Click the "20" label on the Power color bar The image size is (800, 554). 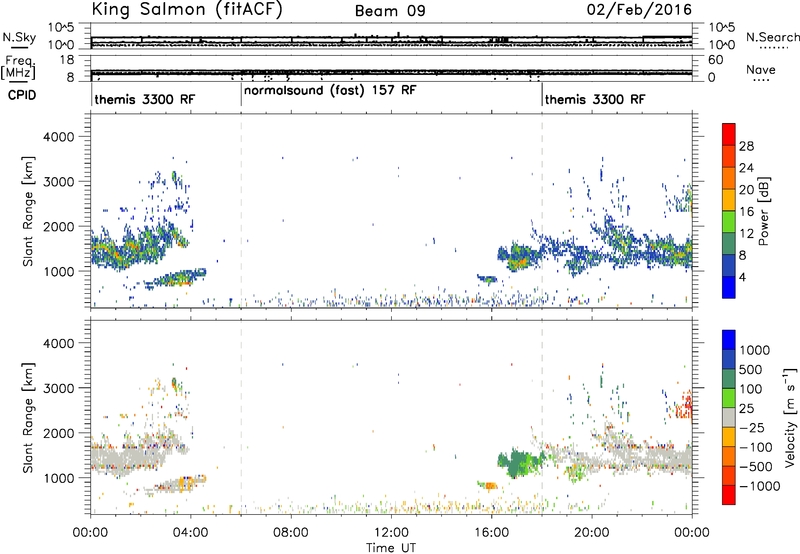[x=746, y=190]
